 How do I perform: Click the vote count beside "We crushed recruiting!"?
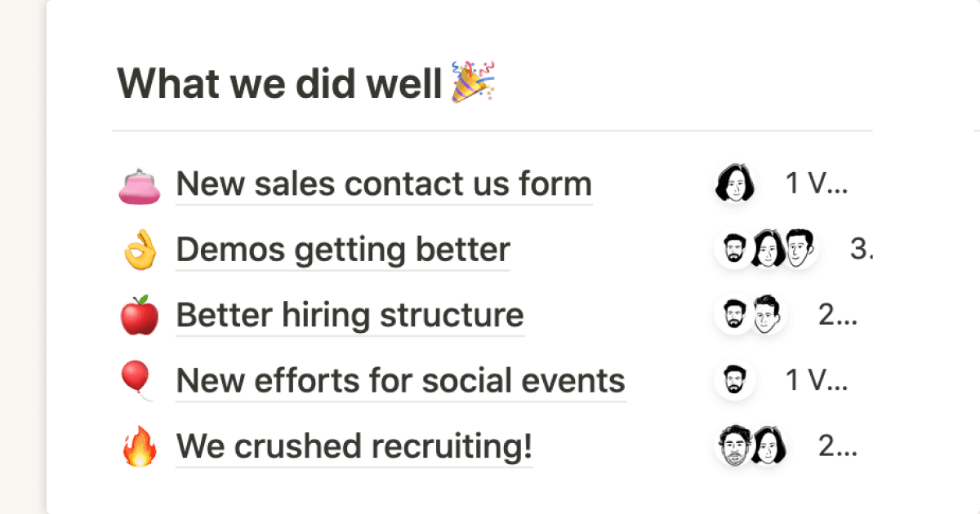coord(837,446)
